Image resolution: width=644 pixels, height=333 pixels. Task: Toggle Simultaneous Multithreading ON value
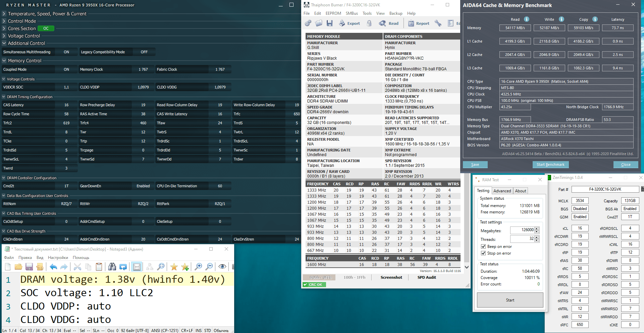(x=66, y=52)
